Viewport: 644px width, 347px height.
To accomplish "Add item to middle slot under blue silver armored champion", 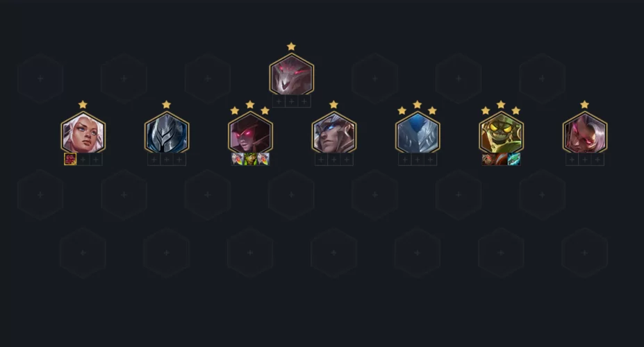I will click(x=418, y=160).
